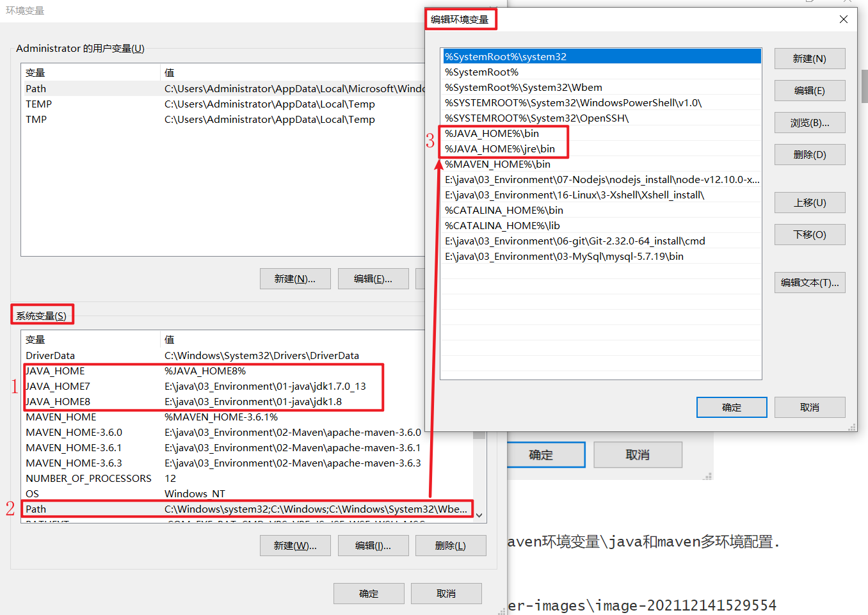Image resolution: width=868 pixels, height=615 pixels.
Task: Close the 编辑环境变量 dialog with the X
Action: [843, 19]
